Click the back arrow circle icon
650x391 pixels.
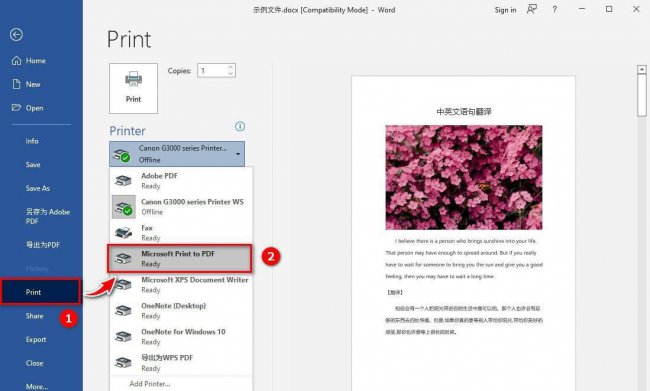(16, 35)
